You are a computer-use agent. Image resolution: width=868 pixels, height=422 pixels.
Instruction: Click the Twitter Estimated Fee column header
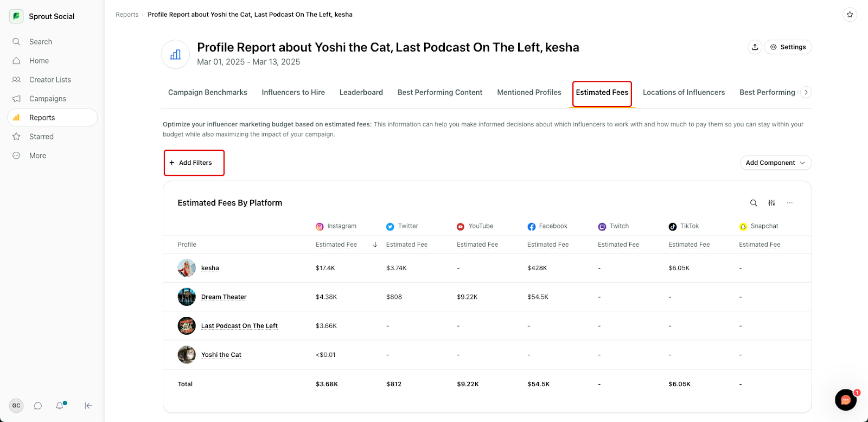pos(407,245)
